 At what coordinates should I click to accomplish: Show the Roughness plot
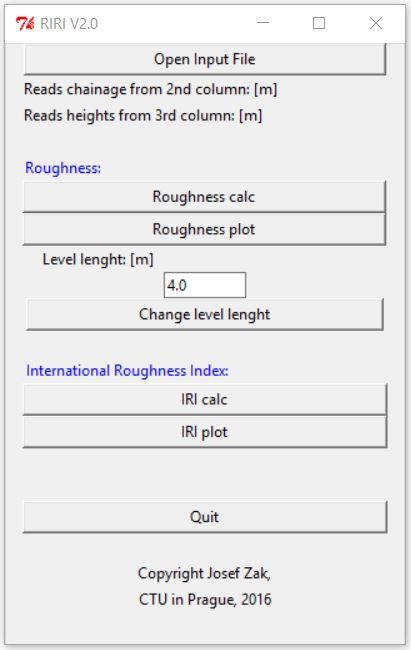(204, 229)
